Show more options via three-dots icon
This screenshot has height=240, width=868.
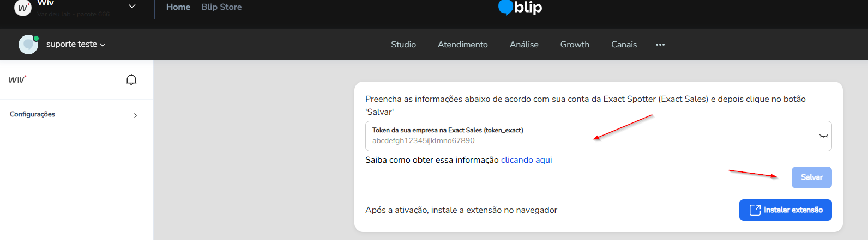pos(660,45)
